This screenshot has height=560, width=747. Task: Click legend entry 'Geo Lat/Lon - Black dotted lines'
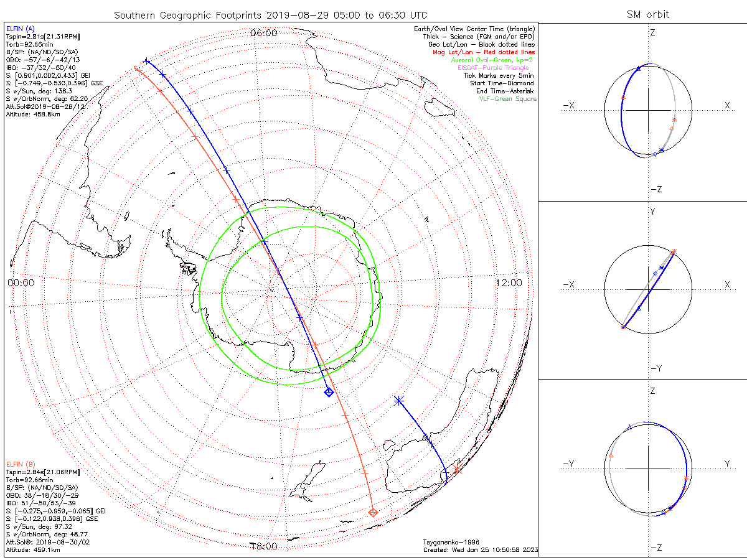tap(481, 44)
